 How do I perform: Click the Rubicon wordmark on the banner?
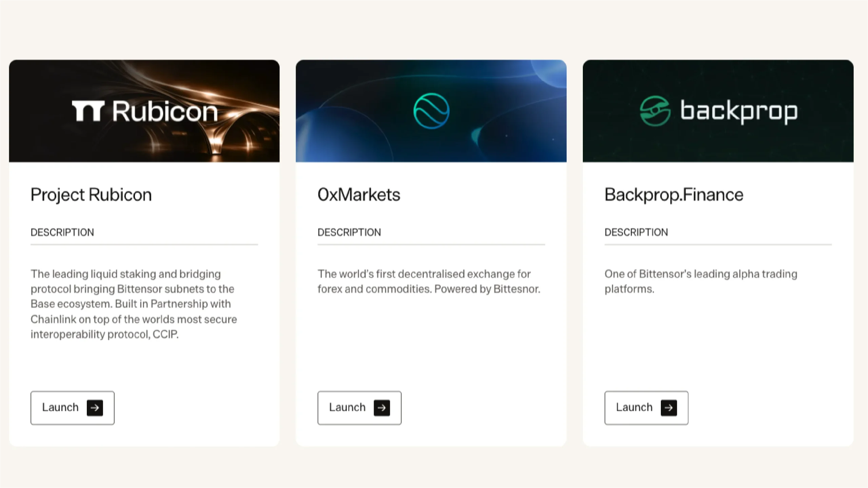(165, 111)
